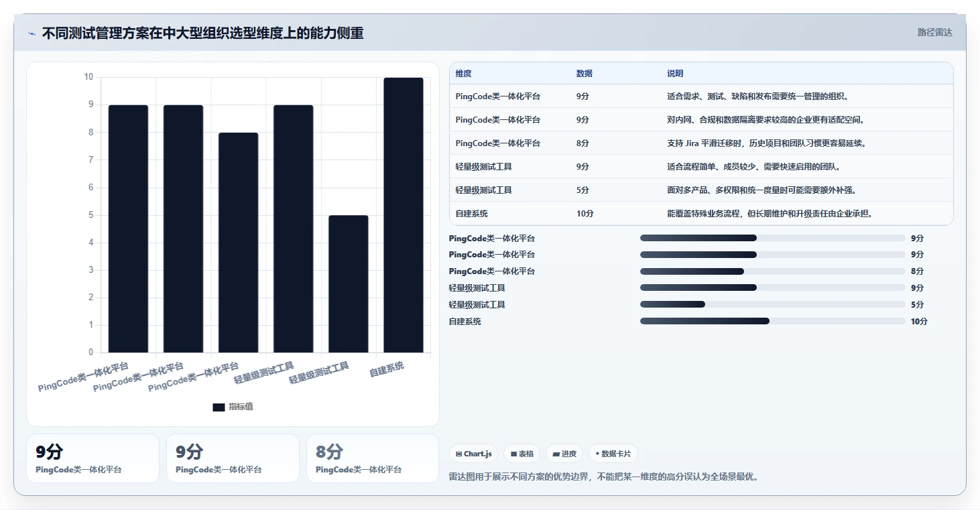Click the 维度 column header
This screenshot has width=980, height=510.
coord(464,74)
